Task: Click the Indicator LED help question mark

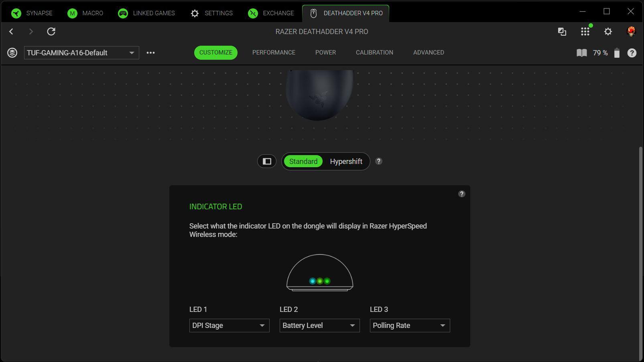Action: (461, 194)
